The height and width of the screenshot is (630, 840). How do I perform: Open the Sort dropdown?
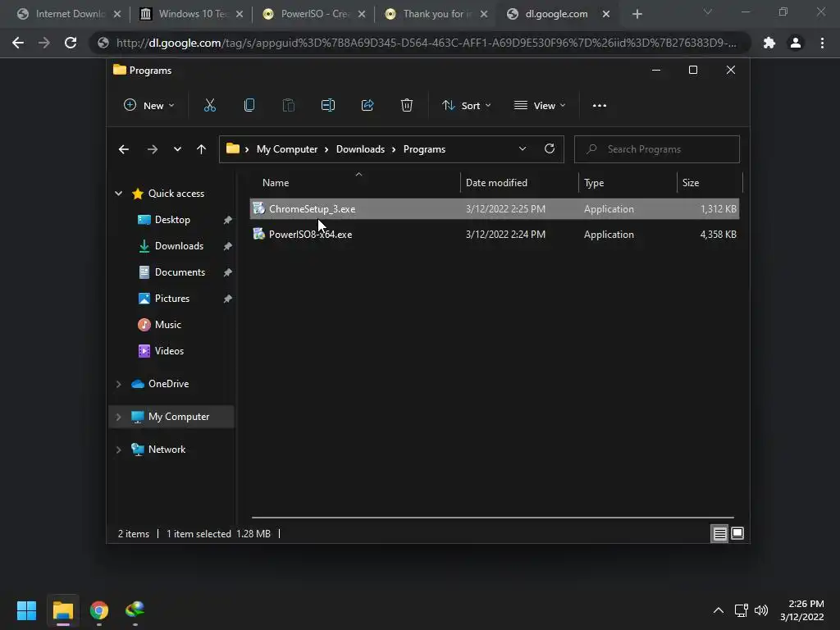pos(466,106)
